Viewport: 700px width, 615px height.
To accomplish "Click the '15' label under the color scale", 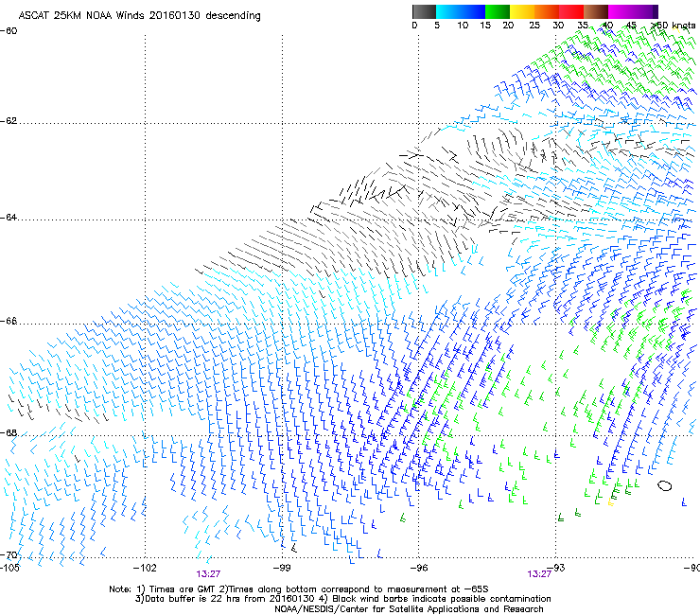I will [485, 25].
